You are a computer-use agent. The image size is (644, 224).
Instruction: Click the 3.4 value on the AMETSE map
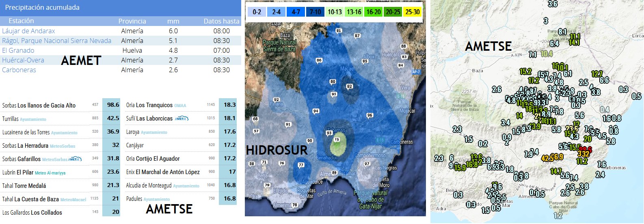click(506, 123)
